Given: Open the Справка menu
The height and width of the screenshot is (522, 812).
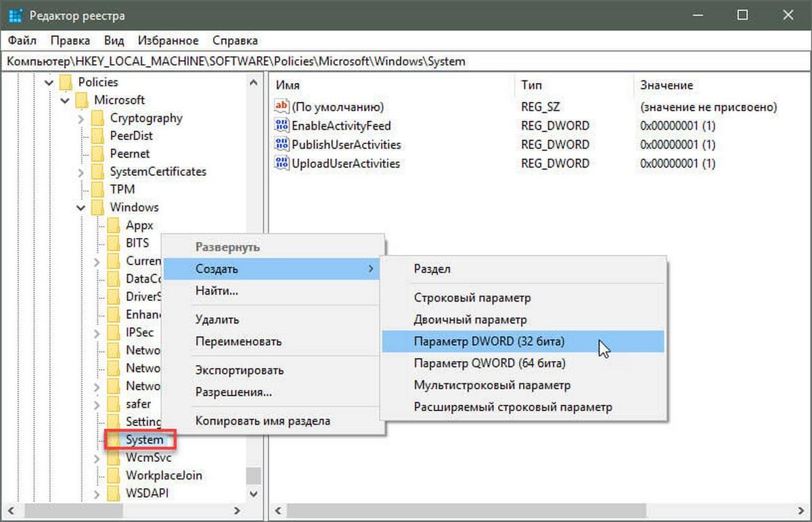Looking at the screenshot, I should [x=235, y=41].
